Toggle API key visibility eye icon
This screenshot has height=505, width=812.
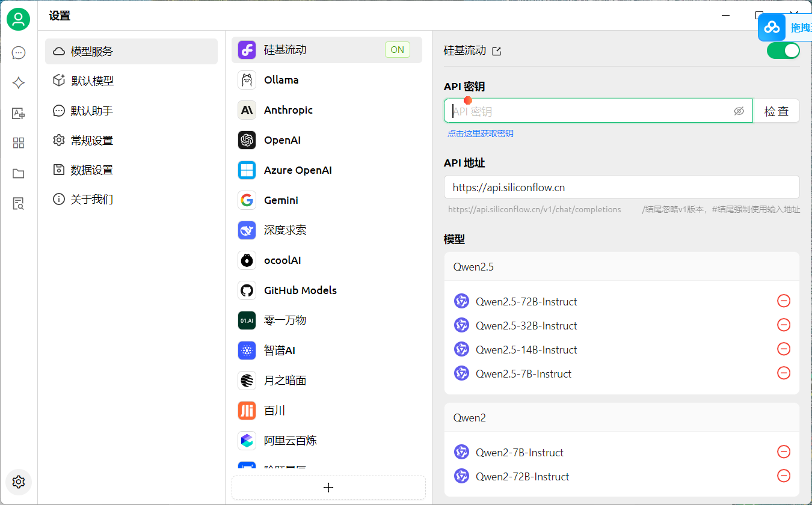739,111
